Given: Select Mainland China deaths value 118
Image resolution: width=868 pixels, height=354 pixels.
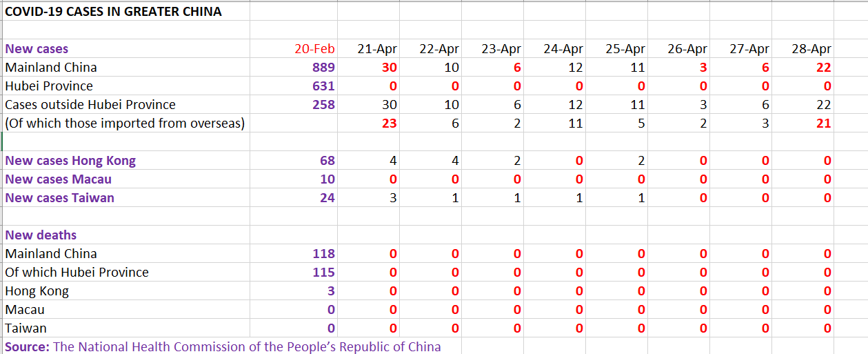Looking at the screenshot, I should (323, 254).
